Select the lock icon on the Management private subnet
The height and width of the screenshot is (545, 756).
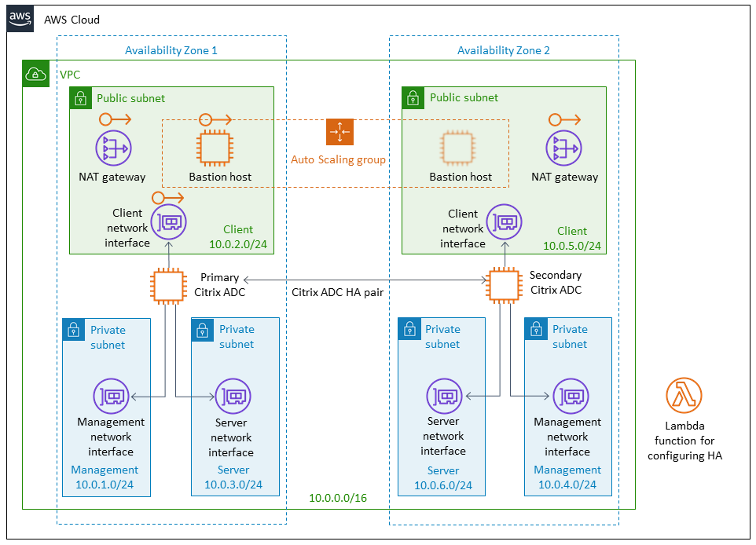pos(73,330)
